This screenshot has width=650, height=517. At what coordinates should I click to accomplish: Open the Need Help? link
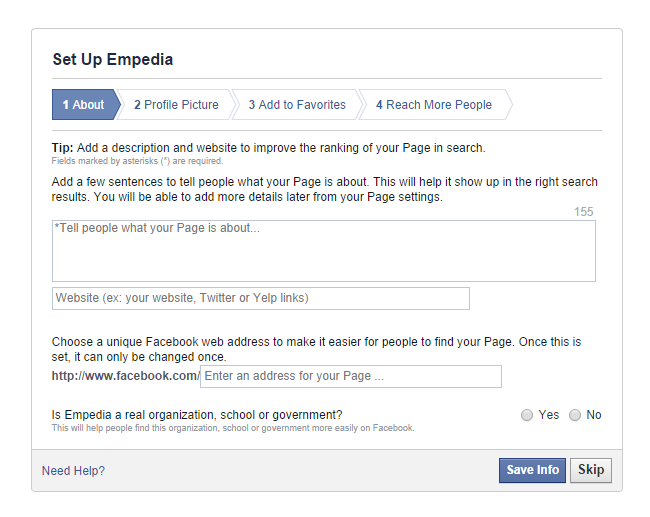(73, 471)
